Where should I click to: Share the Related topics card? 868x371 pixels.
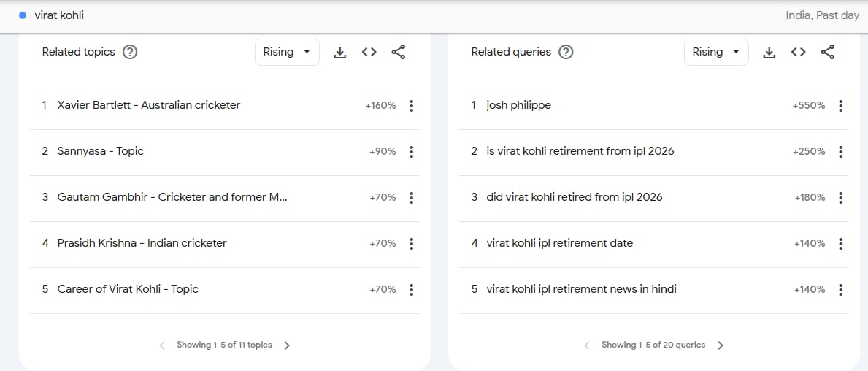[398, 53]
